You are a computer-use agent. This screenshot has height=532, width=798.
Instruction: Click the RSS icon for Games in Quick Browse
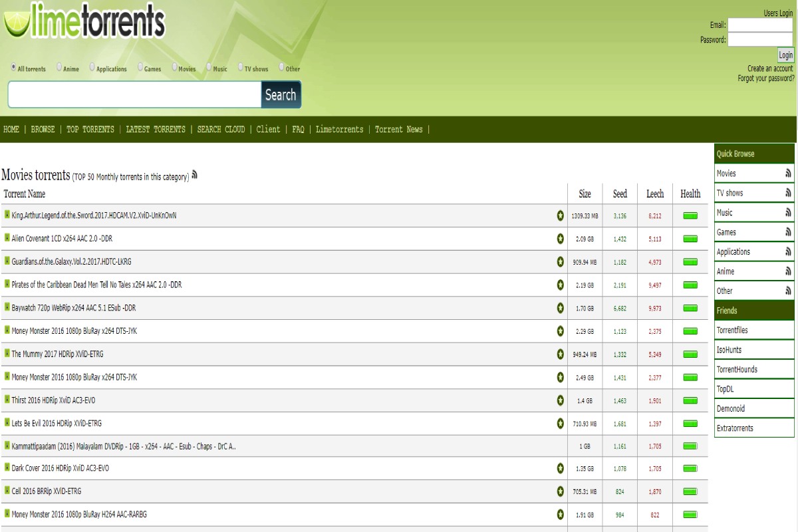[788, 232]
